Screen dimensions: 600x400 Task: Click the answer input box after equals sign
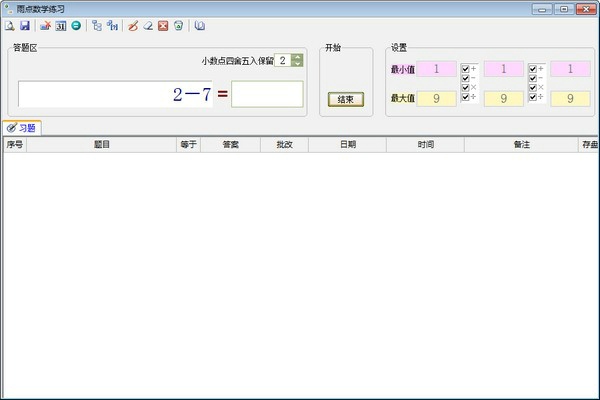coord(267,94)
